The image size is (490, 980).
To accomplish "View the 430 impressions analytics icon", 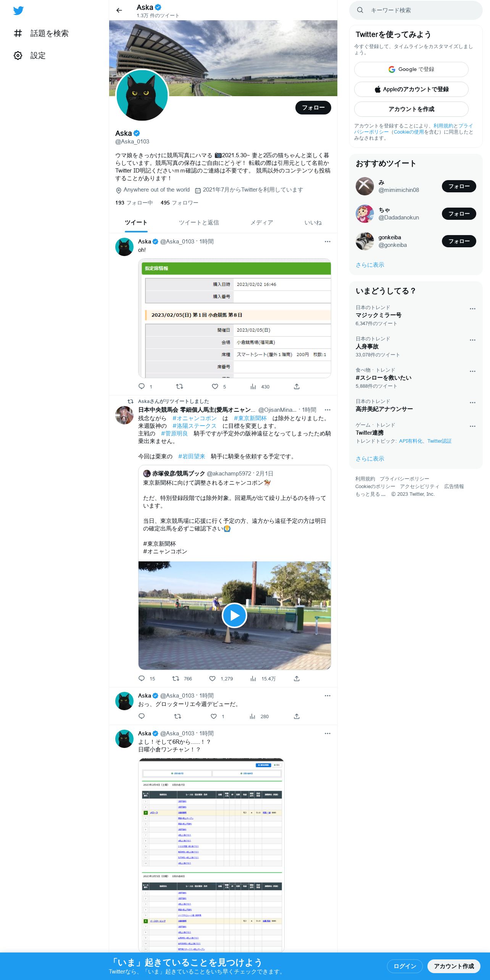I will pyautogui.click(x=253, y=386).
